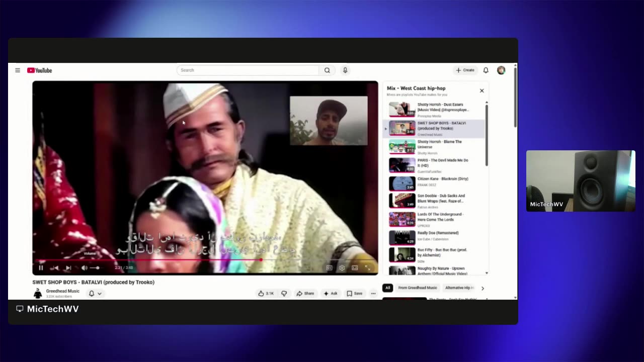Click the Ask button

pos(331,294)
